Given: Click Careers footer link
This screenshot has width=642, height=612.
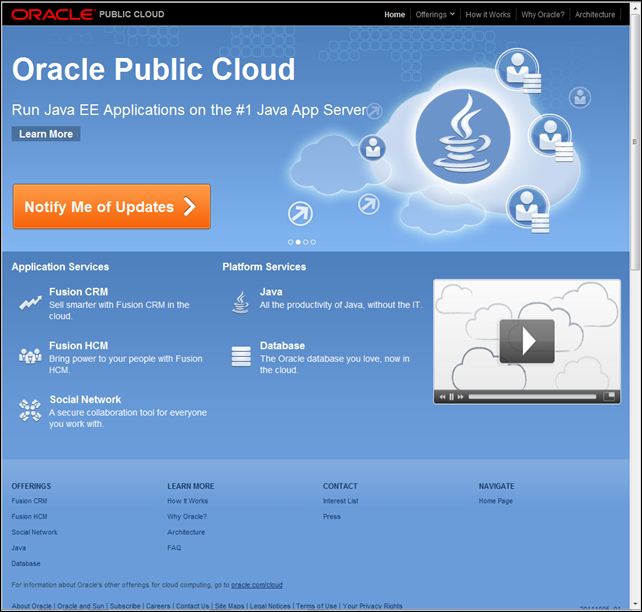Looking at the screenshot, I should tap(158, 606).
